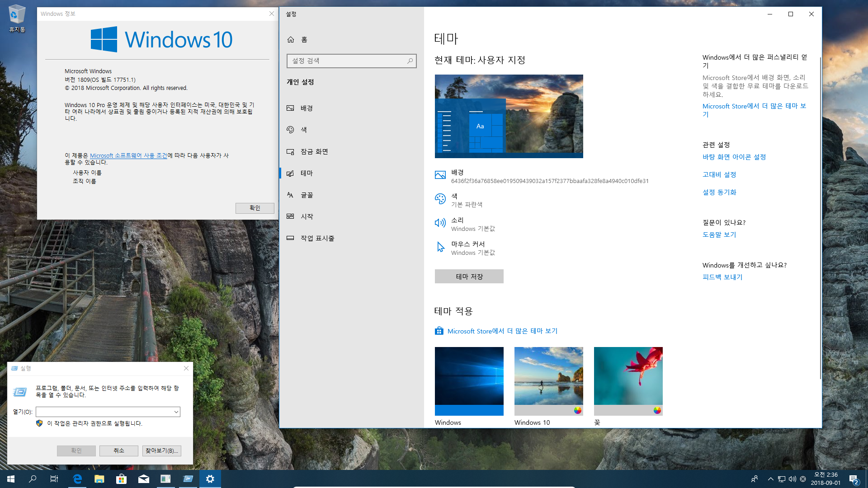Click the search magnifier in settings search box
This screenshot has width=868, height=488.
coord(410,61)
